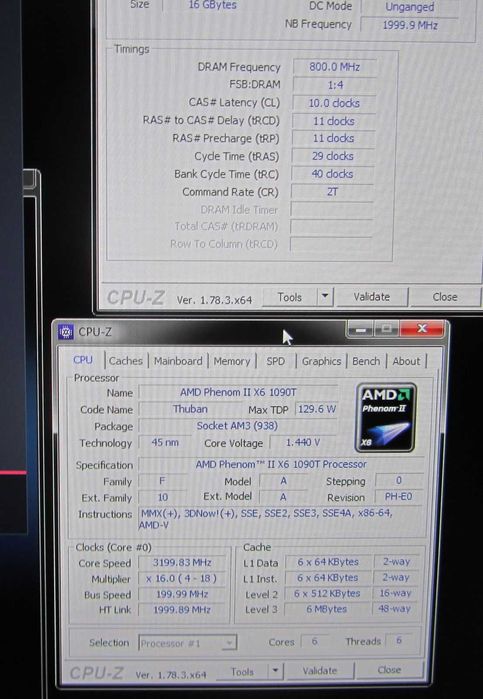Click Close in the upper Memory window
The height and width of the screenshot is (699, 483).
[445, 297]
